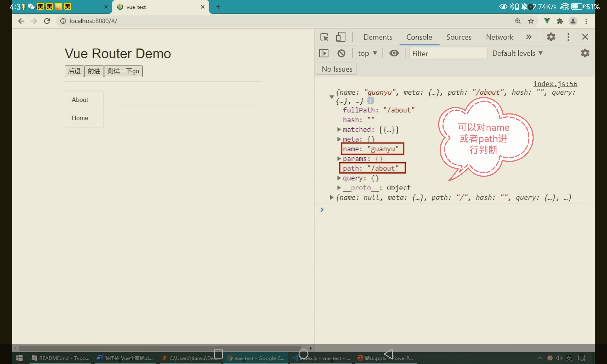Toggle the device toolbar icon
This screenshot has width=607, height=364.
pos(341,37)
